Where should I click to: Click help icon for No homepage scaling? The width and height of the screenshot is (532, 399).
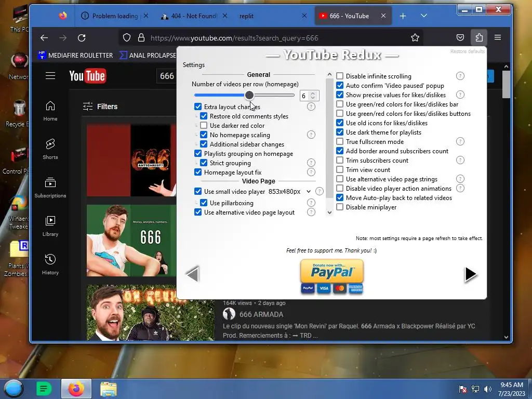click(311, 135)
